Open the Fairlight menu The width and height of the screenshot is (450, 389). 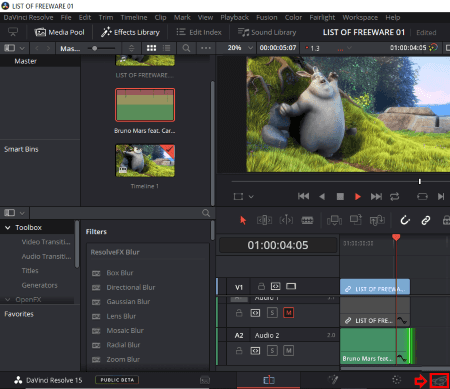coord(322,17)
